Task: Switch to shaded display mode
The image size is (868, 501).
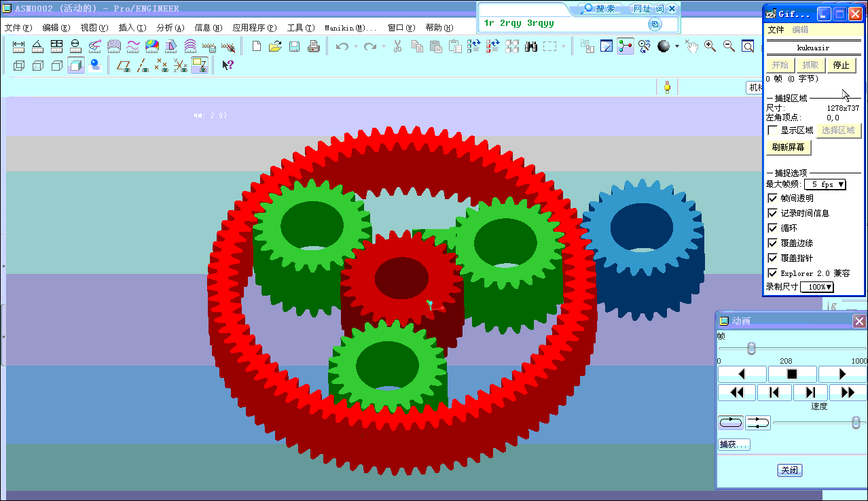Action: click(75, 65)
